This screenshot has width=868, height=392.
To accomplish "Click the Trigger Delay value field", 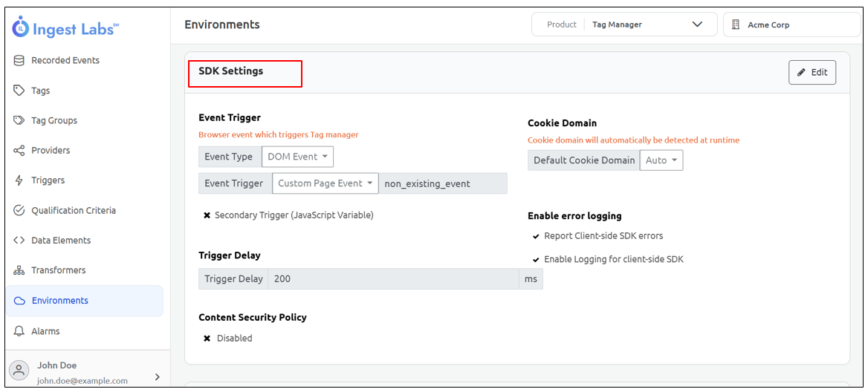I will (393, 279).
